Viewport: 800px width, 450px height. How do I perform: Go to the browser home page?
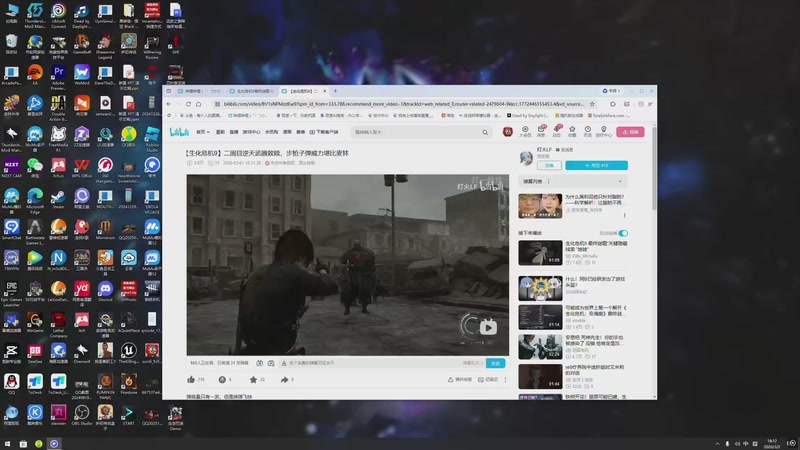[x=198, y=104]
